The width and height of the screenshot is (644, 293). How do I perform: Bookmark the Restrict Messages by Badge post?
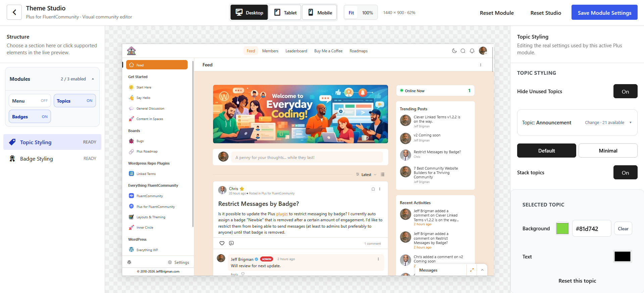pyautogui.click(x=373, y=189)
